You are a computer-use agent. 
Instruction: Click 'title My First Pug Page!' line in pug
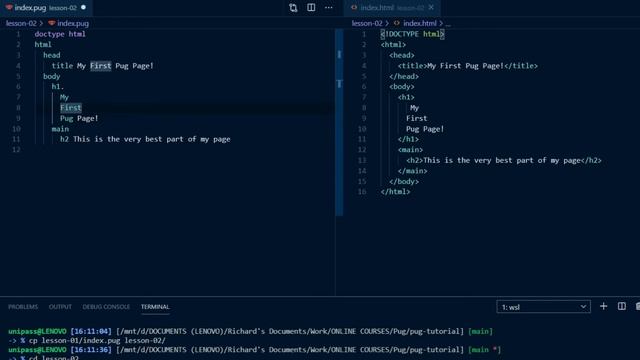click(102, 66)
